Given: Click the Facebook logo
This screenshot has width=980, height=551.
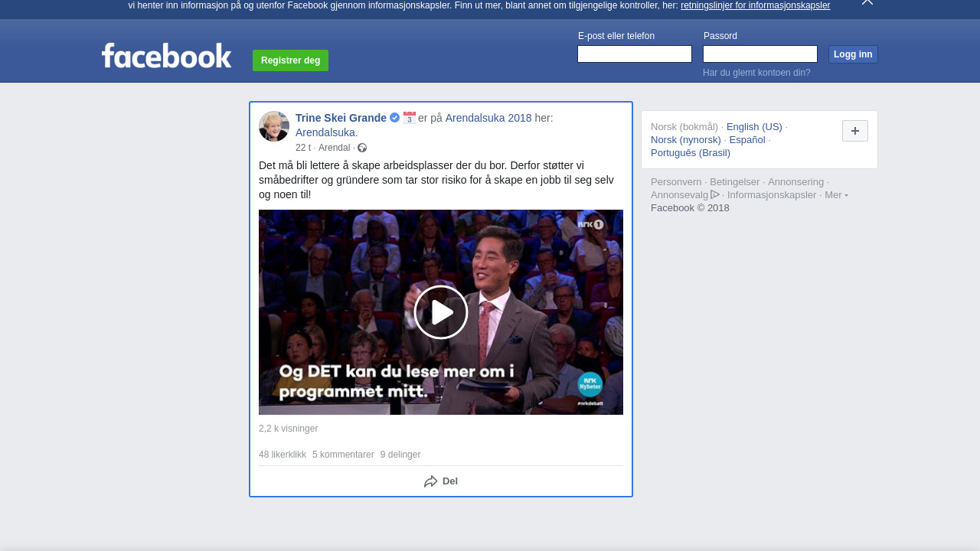Looking at the screenshot, I should coord(166,56).
